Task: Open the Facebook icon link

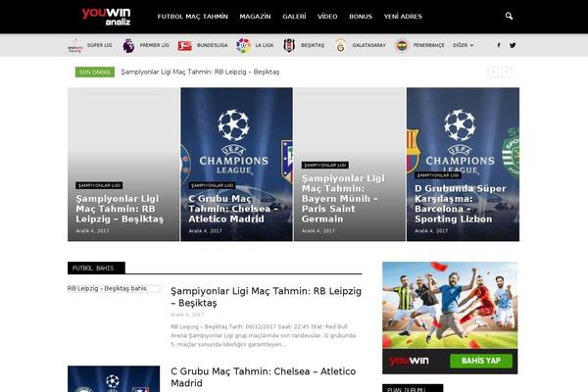Action: tap(499, 45)
